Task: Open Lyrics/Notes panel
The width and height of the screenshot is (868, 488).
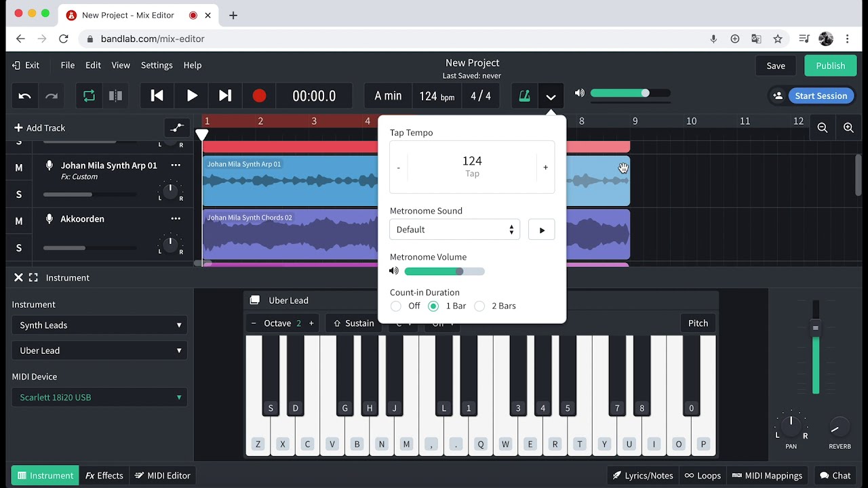Action: point(643,475)
